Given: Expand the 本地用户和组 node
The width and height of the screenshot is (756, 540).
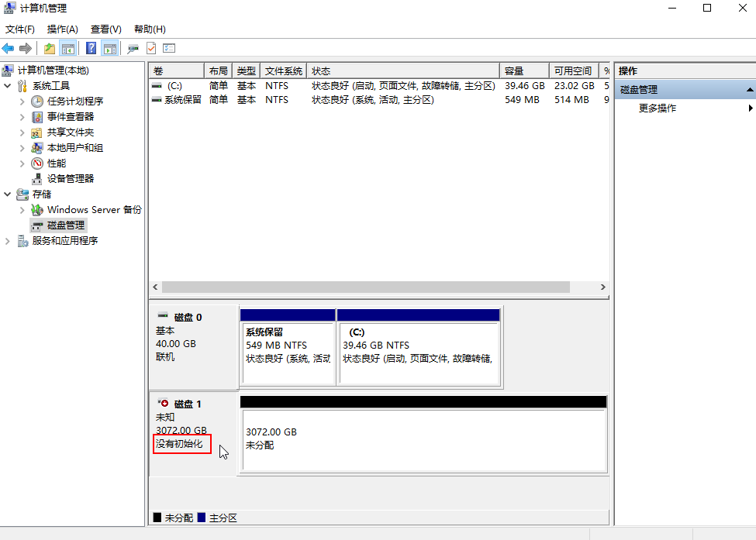Looking at the screenshot, I should click(x=22, y=148).
